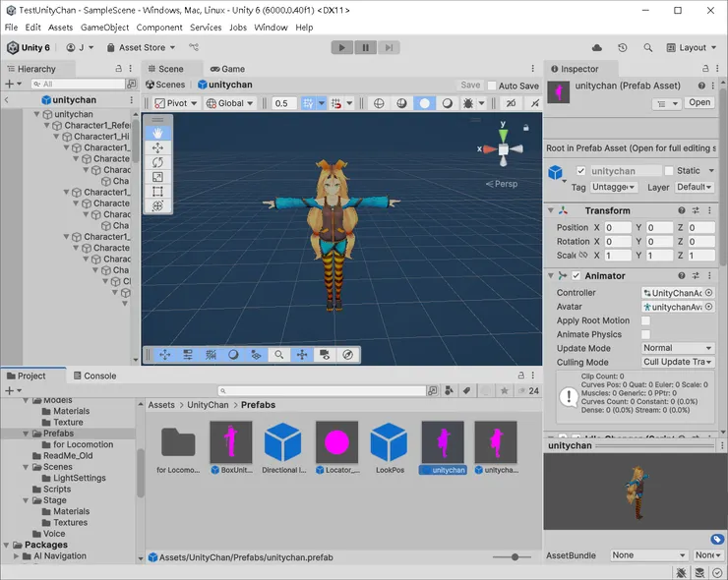Screen dimensions: 728x580
Task: Open the Update Mode dropdown
Action: point(677,348)
